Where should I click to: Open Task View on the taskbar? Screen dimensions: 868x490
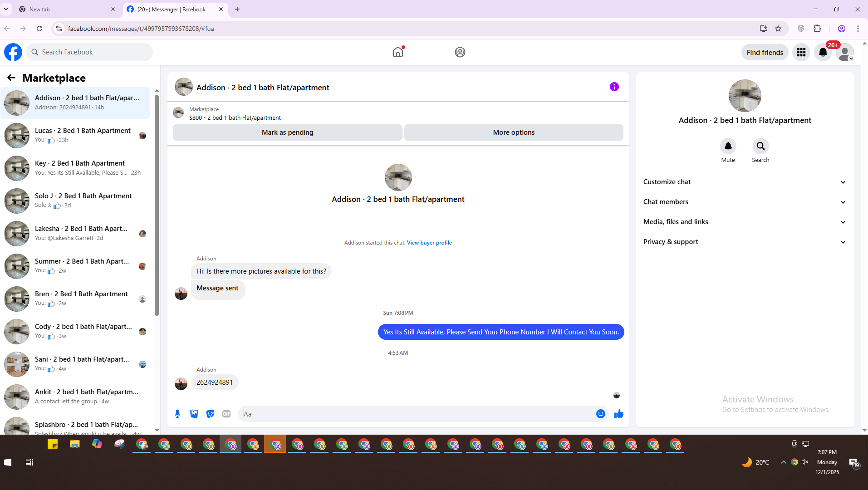click(x=29, y=462)
